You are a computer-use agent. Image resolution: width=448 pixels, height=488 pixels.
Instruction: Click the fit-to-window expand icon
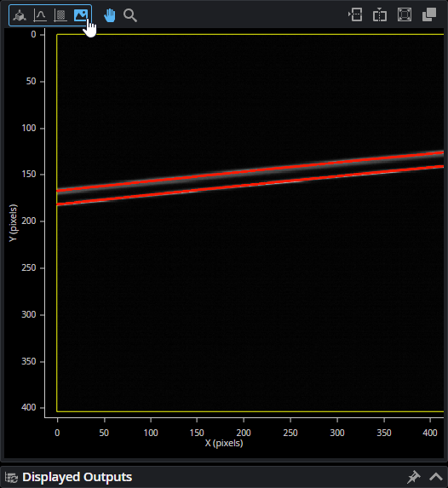405,14
